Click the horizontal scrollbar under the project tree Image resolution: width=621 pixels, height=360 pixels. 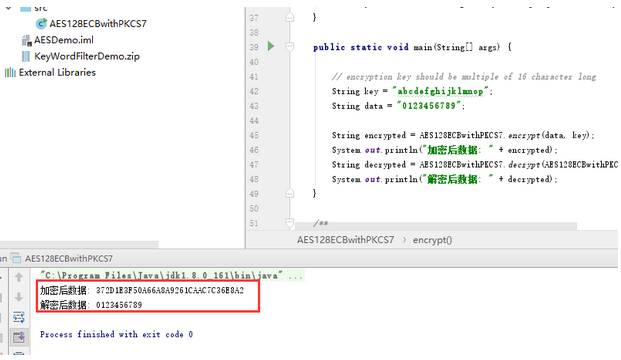point(79,244)
